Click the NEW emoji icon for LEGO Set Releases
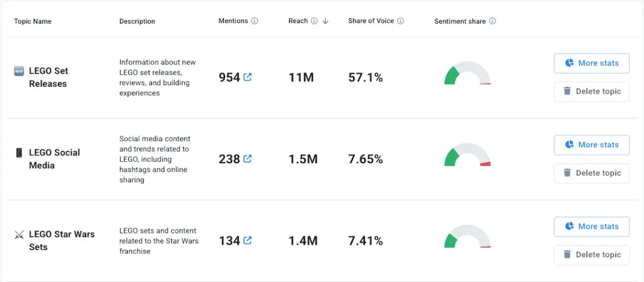The height and width of the screenshot is (282, 644). [x=19, y=71]
